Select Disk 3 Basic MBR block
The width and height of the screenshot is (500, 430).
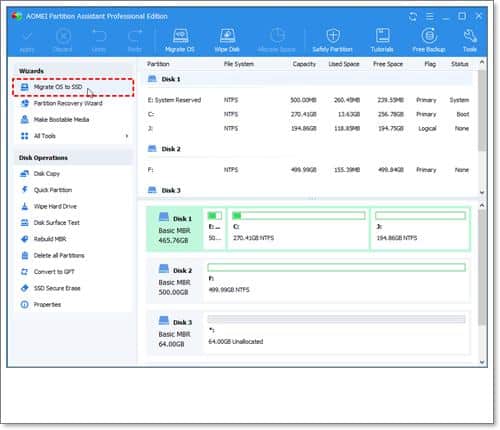pyautogui.click(x=174, y=332)
